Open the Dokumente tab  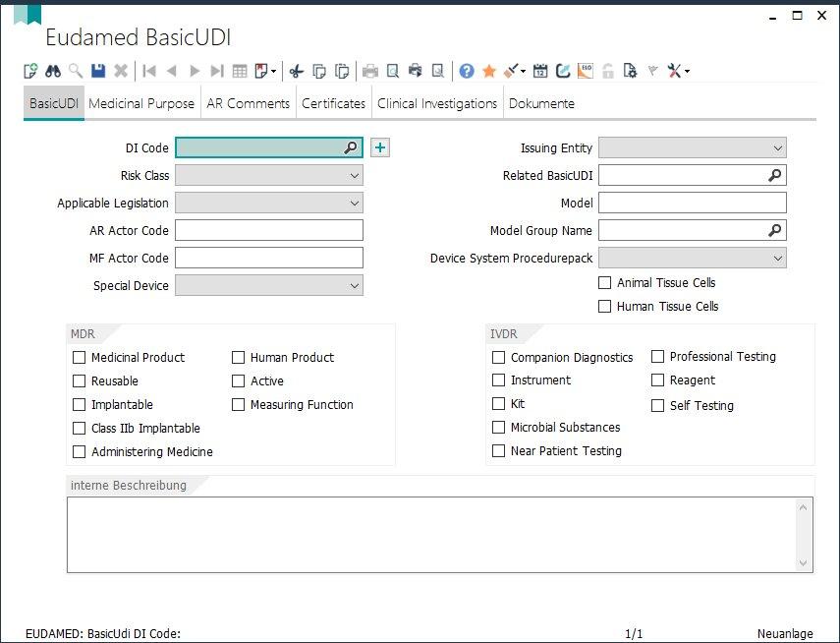coord(541,103)
